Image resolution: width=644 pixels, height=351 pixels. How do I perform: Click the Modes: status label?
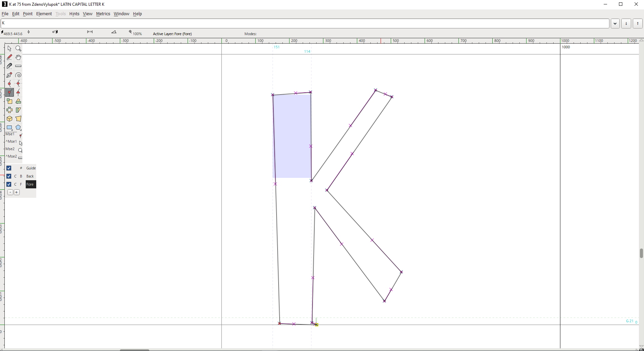click(x=251, y=34)
